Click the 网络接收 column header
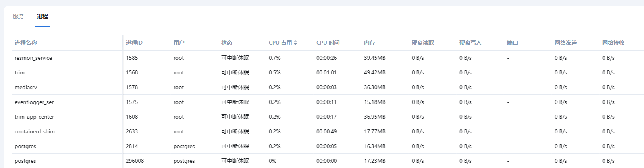Image resolution: width=644 pixels, height=168 pixels. click(x=613, y=43)
